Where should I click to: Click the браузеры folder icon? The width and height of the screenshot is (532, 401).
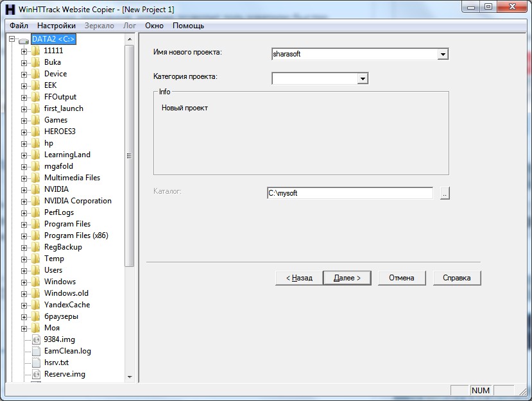click(x=36, y=316)
